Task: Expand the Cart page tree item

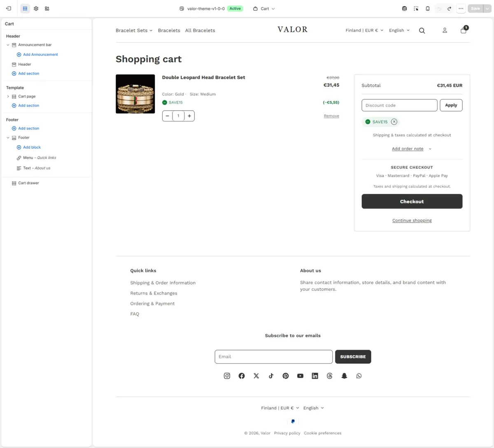Action: 8,96
